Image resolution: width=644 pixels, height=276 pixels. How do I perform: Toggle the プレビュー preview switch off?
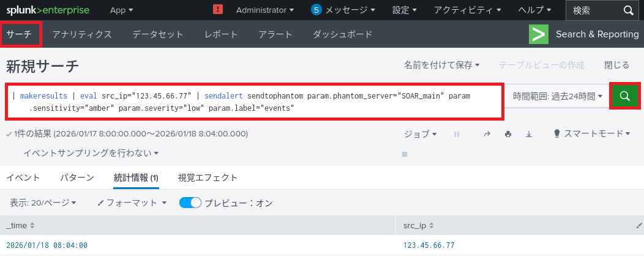pos(190,203)
